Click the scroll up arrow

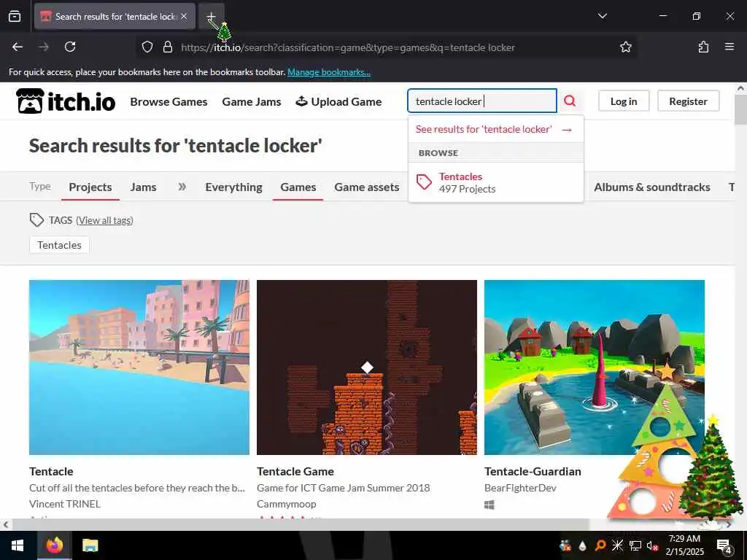point(741,88)
